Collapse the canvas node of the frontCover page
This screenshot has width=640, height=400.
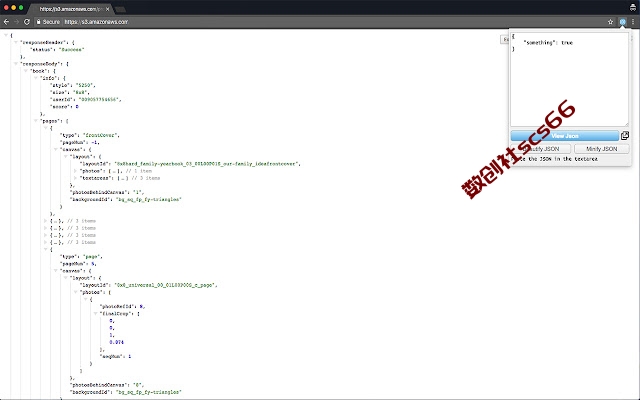coord(56,149)
